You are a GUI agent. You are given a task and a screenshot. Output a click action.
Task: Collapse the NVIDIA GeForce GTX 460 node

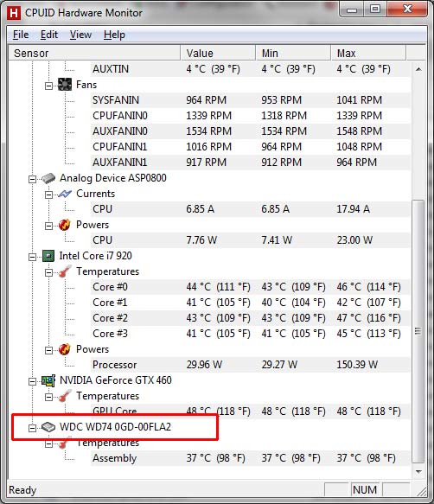pos(32,381)
